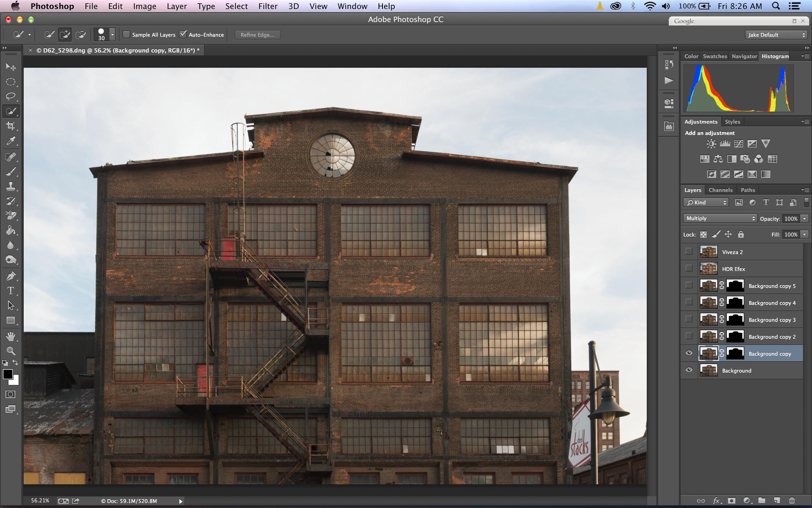Enable Sample All Layers checkbox
This screenshot has width=812, height=508.
pyautogui.click(x=126, y=35)
